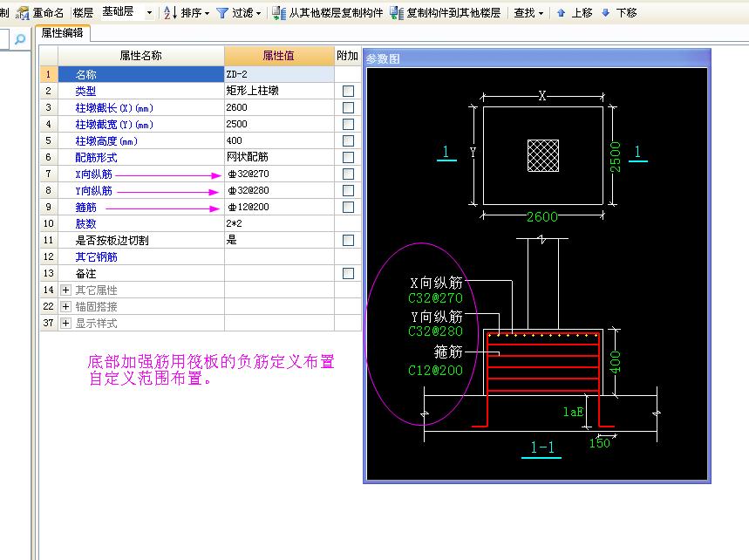Image resolution: width=749 pixels, height=560 pixels.
Task: Click the filter funnel icon
Action: click(222, 13)
